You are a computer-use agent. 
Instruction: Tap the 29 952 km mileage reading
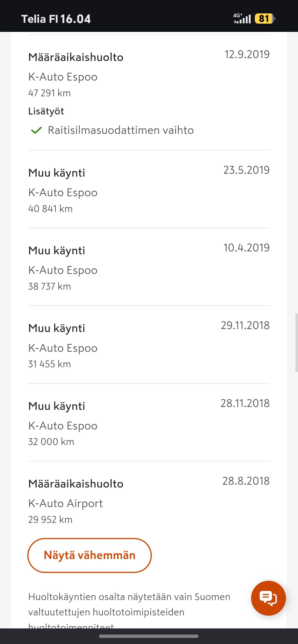50,520
